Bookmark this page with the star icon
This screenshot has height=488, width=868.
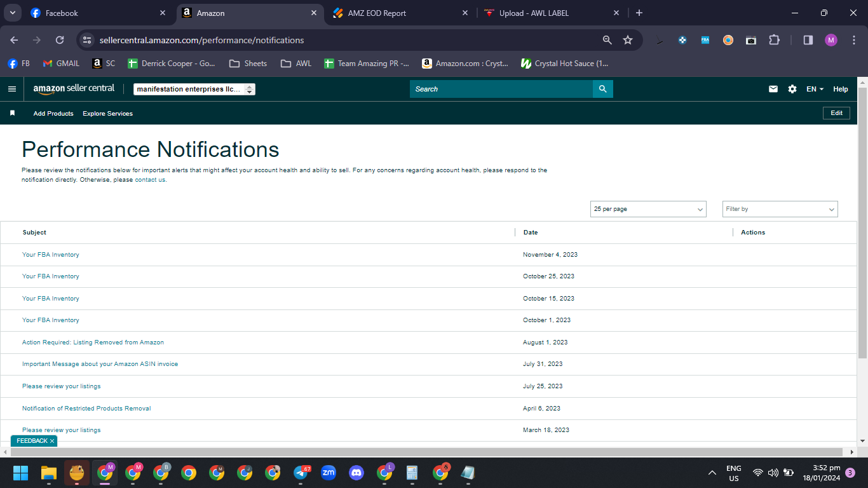click(628, 40)
